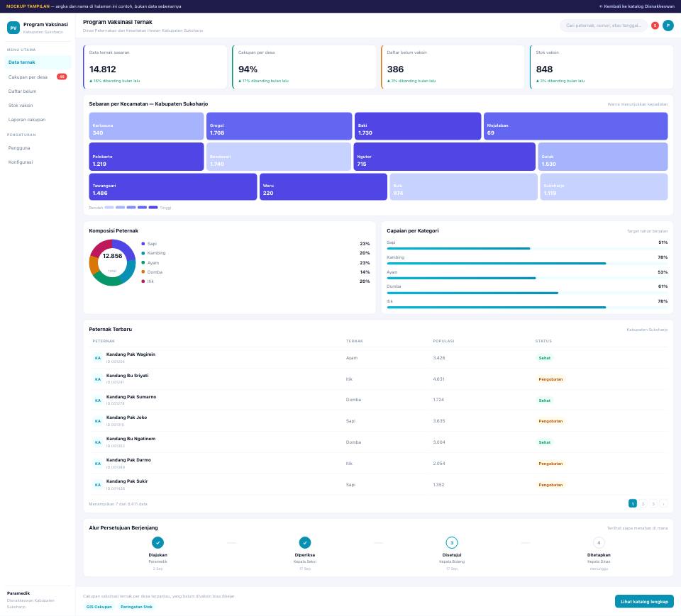Screen dimensions: 681x616
Task: Click the Sapi progress bar in Capaian
Action: [x=527, y=249]
